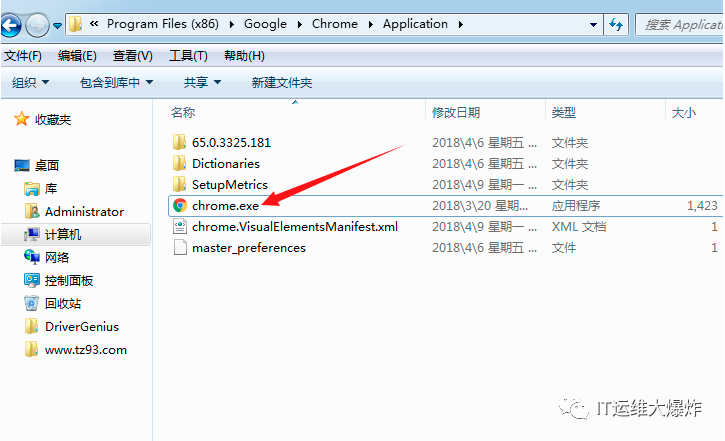Viewport: 725px width, 441px height.
Task: Select Administrator in navigation pane
Action: [84, 212]
